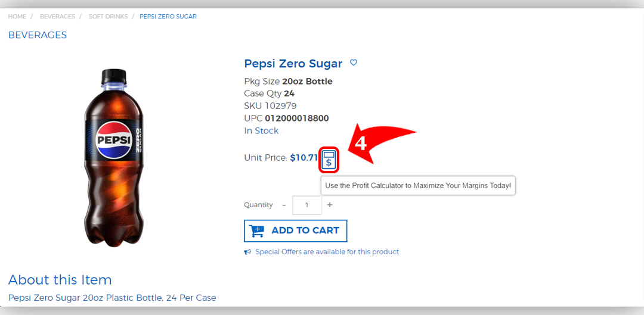The image size is (644, 315).
Task: Open the BEVERAGES category heading
Action: coord(38,35)
